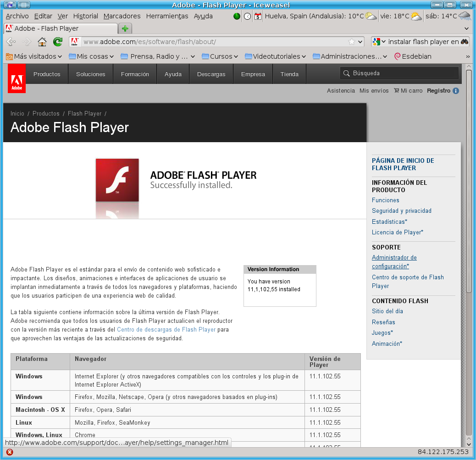Open the Marcadores menu
Screen dimensions: 476x460
122,16
